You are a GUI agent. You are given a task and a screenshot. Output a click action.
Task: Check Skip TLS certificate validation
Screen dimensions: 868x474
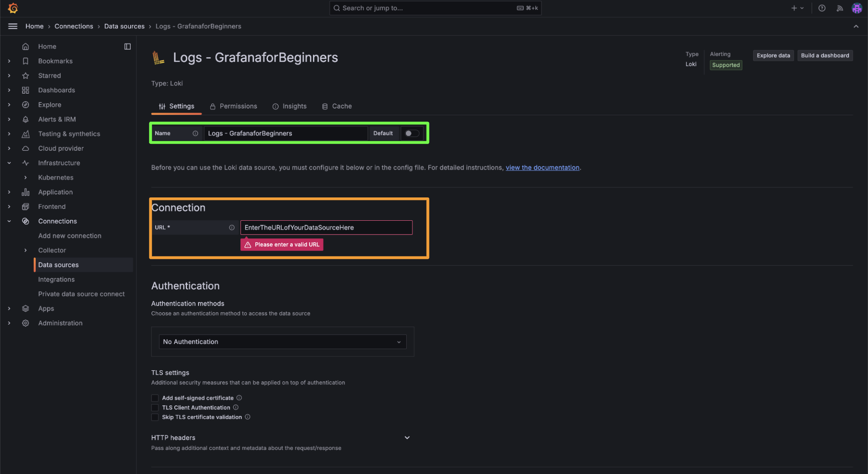click(155, 417)
